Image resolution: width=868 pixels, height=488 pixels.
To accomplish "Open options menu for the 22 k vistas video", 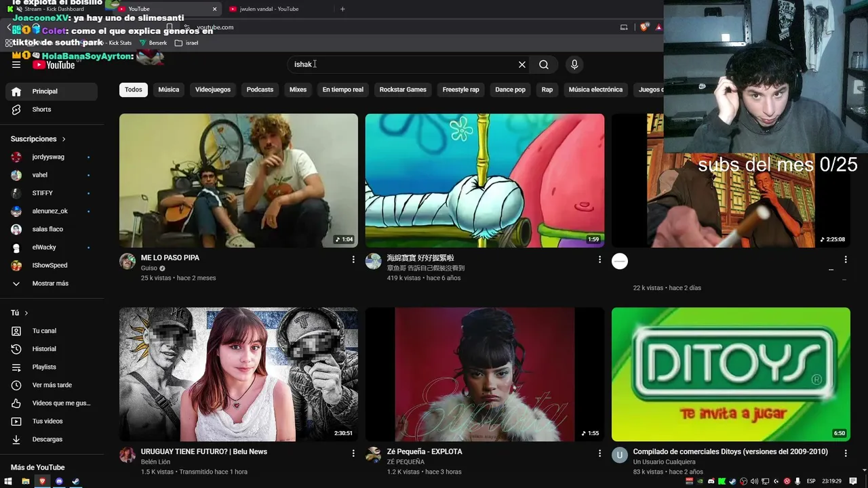I will tap(846, 260).
